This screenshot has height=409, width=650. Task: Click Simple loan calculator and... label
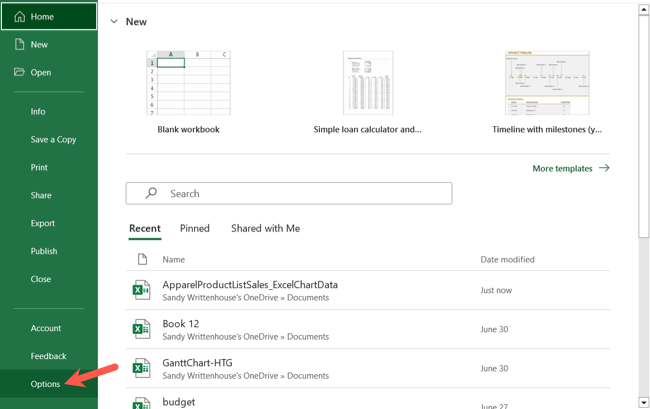367,129
